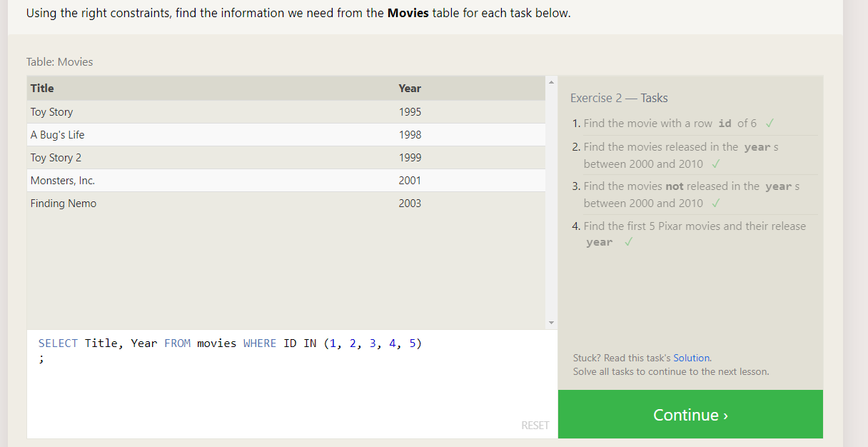Screen dimensions: 868x447
Task: Click the 2003 year value
Action: (x=410, y=204)
